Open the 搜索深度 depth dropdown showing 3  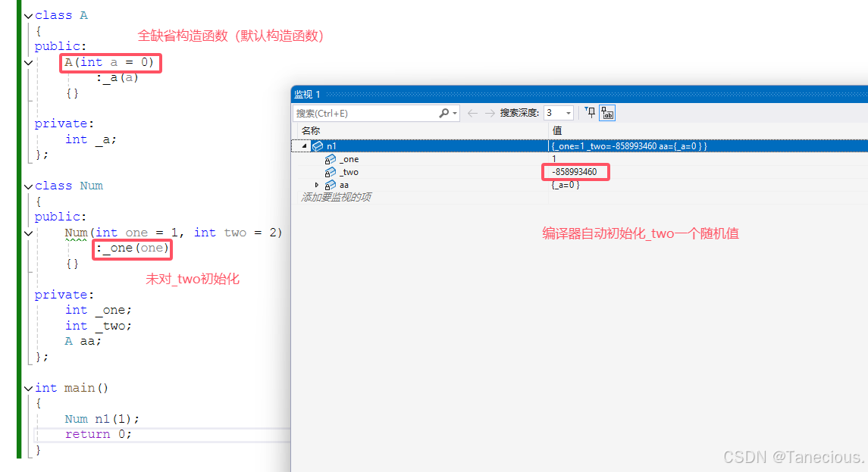coord(567,112)
